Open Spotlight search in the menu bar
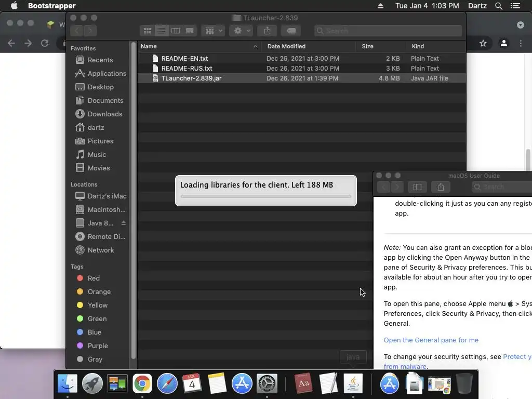This screenshot has width=532, height=399. point(498,6)
